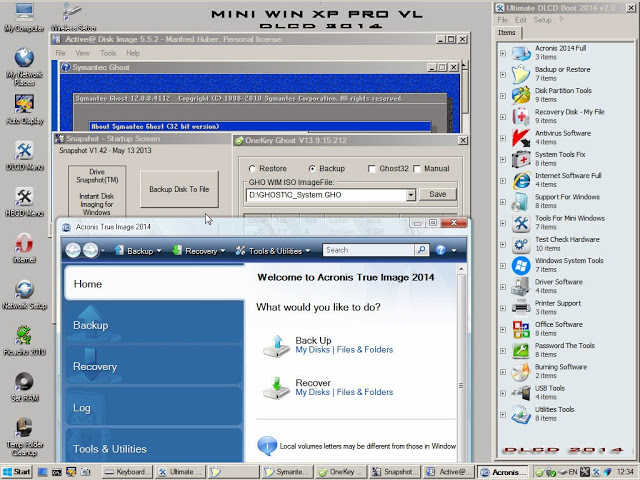Open View menu in Active@ Disk Image

click(82, 53)
